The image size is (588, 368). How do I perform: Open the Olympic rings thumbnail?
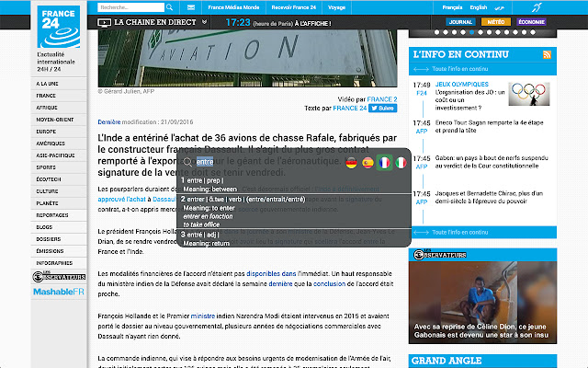(529, 94)
